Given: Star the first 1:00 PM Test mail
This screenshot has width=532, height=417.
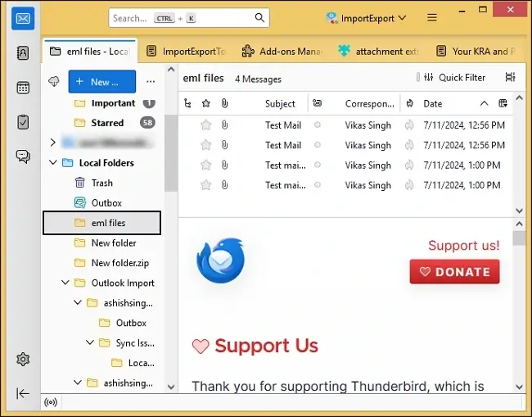Looking at the screenshot, I should 206,165.
